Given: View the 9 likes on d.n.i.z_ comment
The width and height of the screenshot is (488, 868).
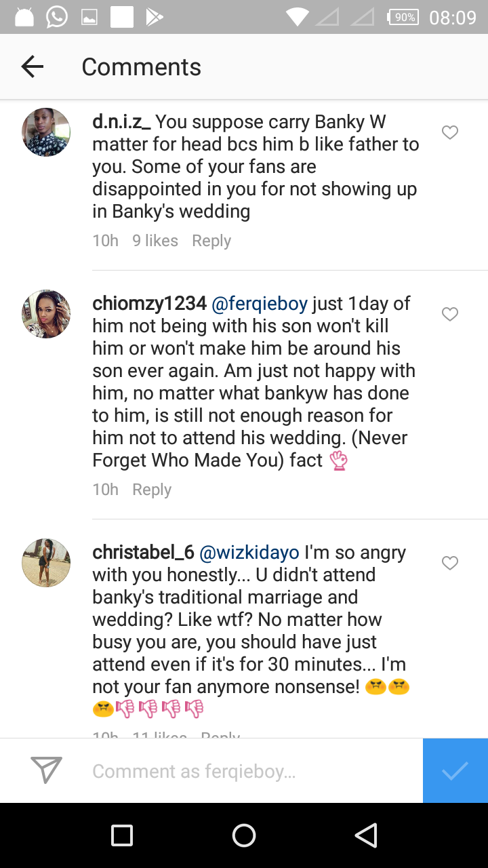Looking at the screenshot, I should (155, 241).
